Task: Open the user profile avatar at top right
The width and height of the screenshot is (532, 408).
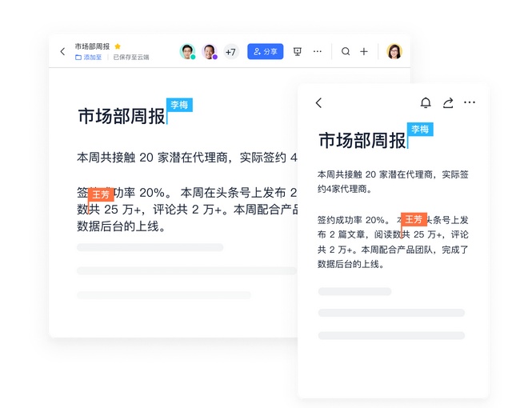Action: (x=394, y=51)
